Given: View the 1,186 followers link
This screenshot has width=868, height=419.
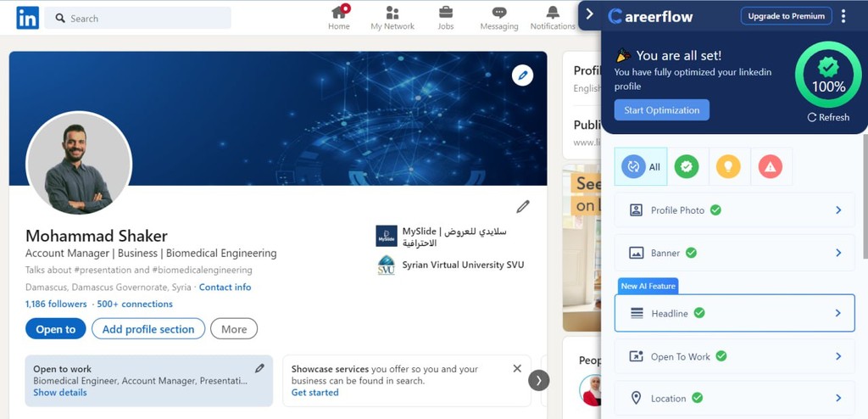Looking at the screenshot, I should pos(56,304).
